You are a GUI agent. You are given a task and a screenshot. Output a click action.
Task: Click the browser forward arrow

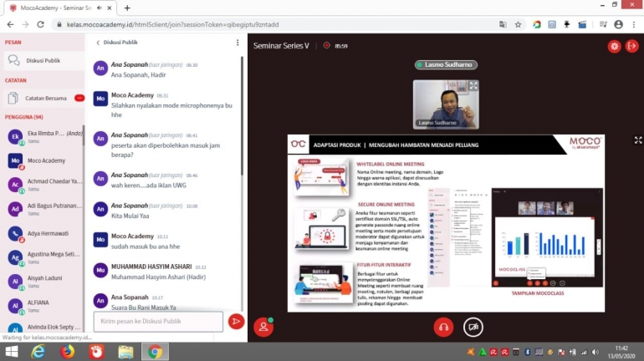tap(25, 24)
